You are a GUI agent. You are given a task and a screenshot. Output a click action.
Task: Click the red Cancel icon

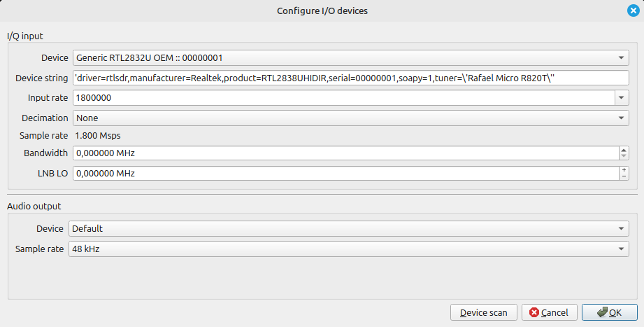pyautogui.click(x=534, y=312)
